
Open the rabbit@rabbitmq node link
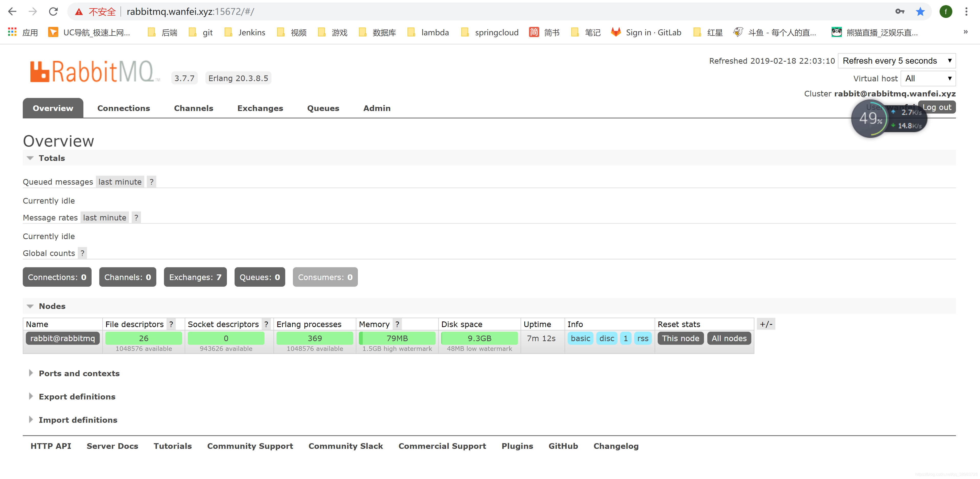pyautogui.click(x=63, y=338)
